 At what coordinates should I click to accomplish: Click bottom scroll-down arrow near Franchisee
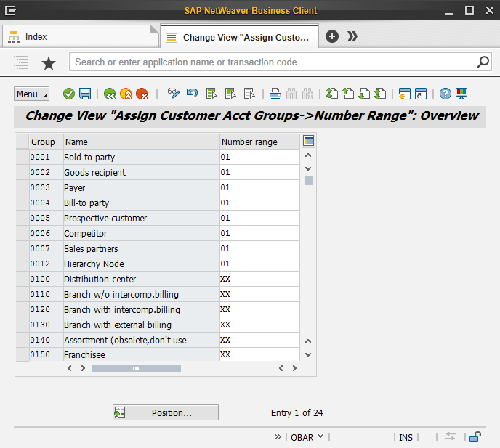308,354
